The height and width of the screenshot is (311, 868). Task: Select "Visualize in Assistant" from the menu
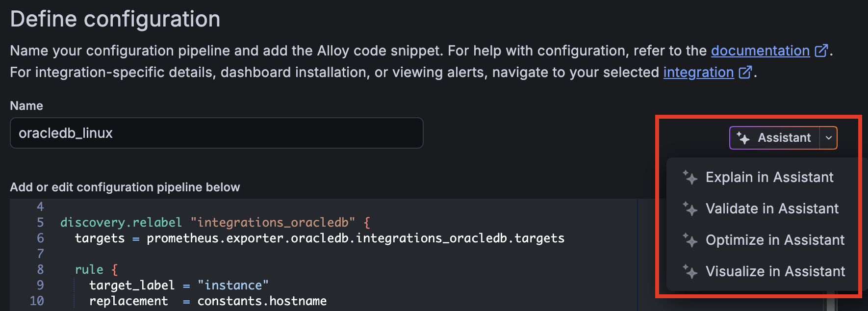(775, 271)
